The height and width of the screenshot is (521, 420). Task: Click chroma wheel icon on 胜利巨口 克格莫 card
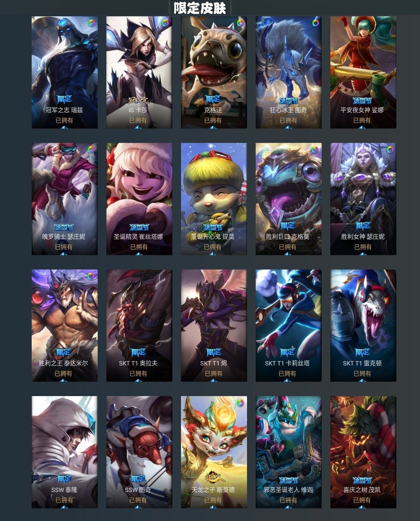tap(315, 150)
